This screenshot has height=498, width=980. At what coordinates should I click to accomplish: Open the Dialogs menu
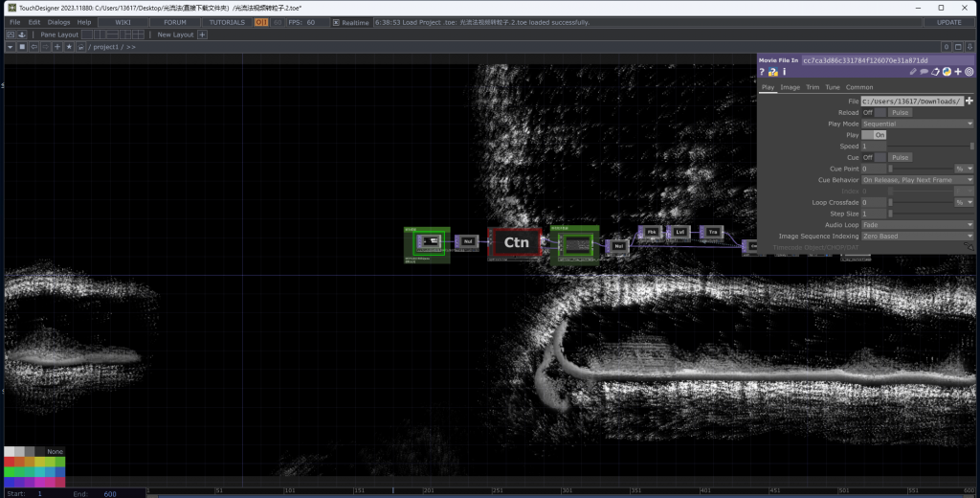tap(58, 22)
